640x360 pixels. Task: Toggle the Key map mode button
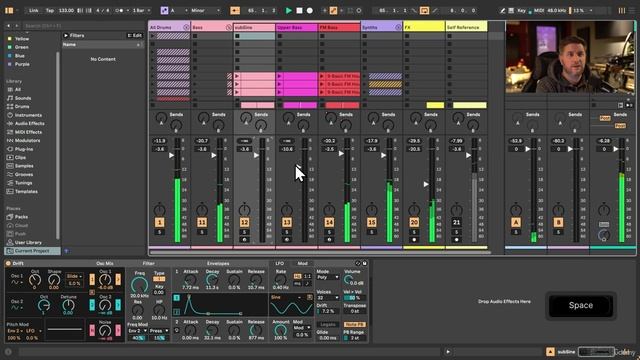click(521, 10)
